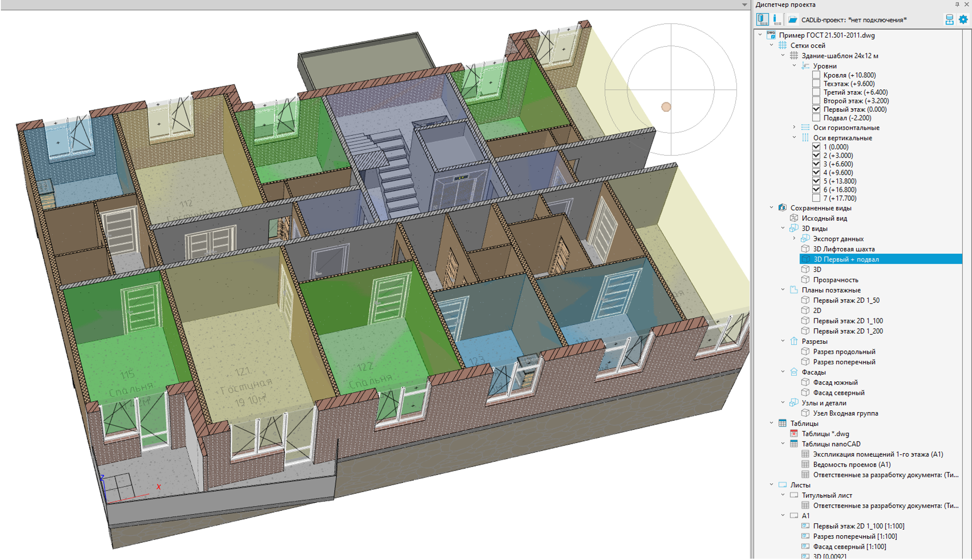
Task: Open the viewport dropdown arrow at top
Action: (744, 5)
